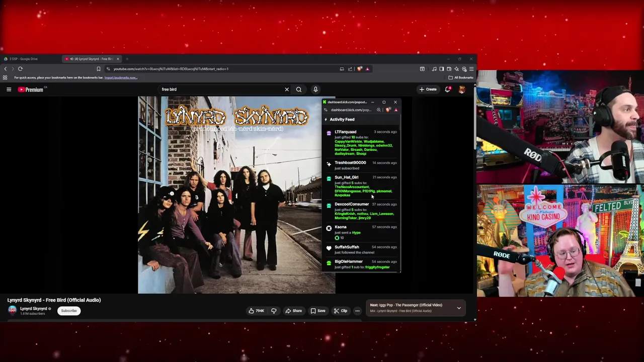Expand the Next: Iggy Pop playlist panel
This screenshot has width=644, height=362.
(x=459, y=308)
